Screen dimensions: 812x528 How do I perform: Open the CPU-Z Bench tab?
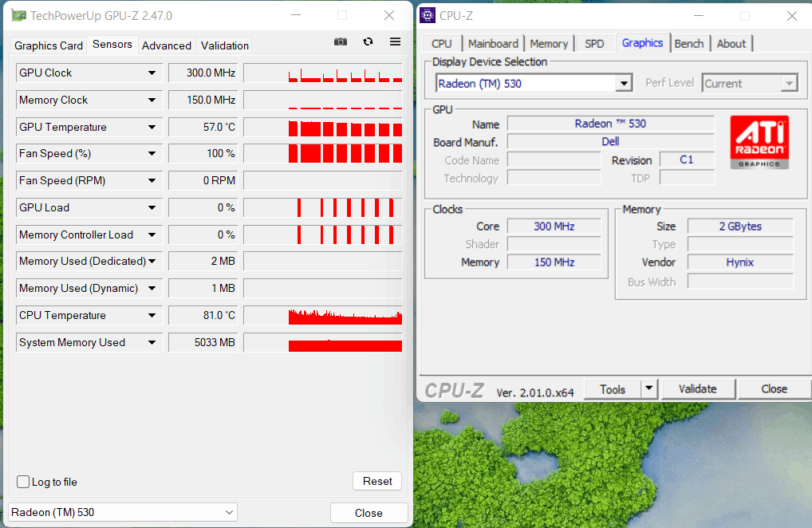(689, 44)
